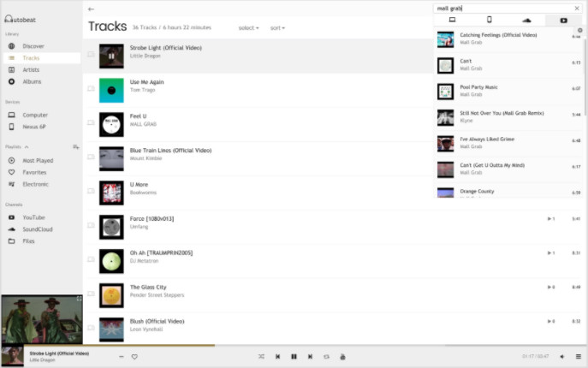Tick checkbox for Force [1080v013]
The image size is (588, 368).
coord(91,225)
